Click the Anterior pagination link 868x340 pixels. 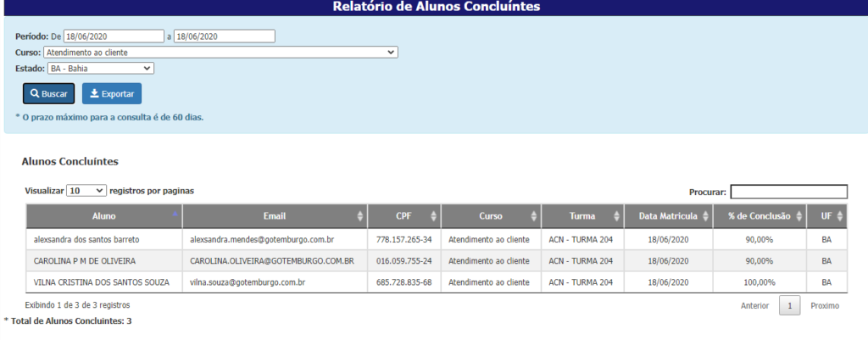pyautogui.click(x=754, y=305)
